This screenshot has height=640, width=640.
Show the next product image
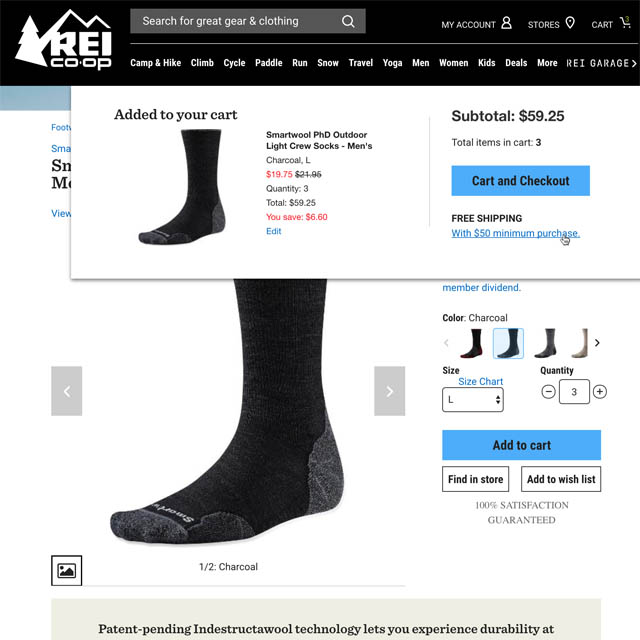coord(389,391)
